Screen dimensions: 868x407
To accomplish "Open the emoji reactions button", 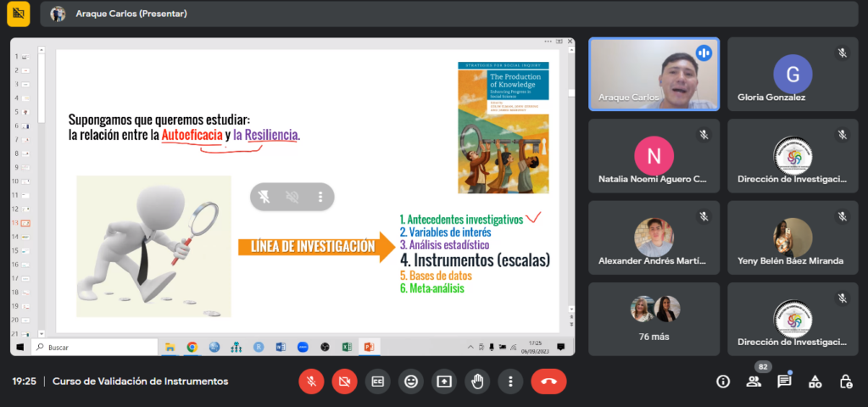I will (411, 382).
